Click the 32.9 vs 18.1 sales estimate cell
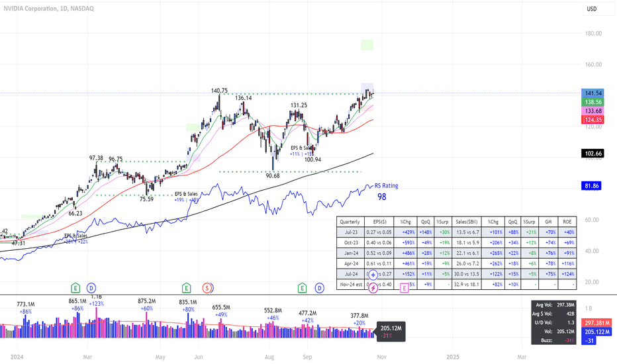This screenshot has width=617, height=364. click(x=467, y=284)
